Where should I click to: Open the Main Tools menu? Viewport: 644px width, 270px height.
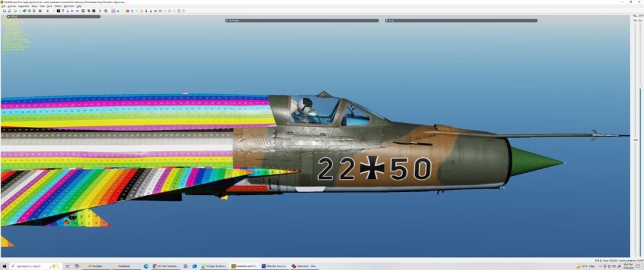(x=69, y=6)
